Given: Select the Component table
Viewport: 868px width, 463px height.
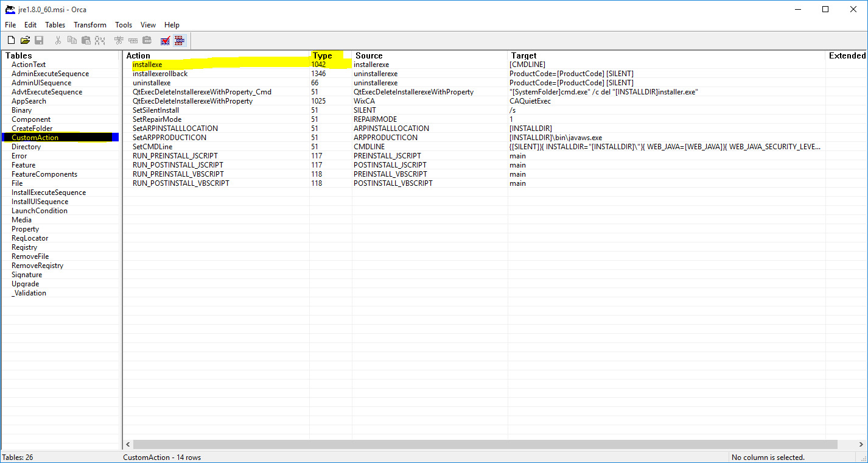Looking at the screenshot, I should pyautogui.click(x=31, y=119).
